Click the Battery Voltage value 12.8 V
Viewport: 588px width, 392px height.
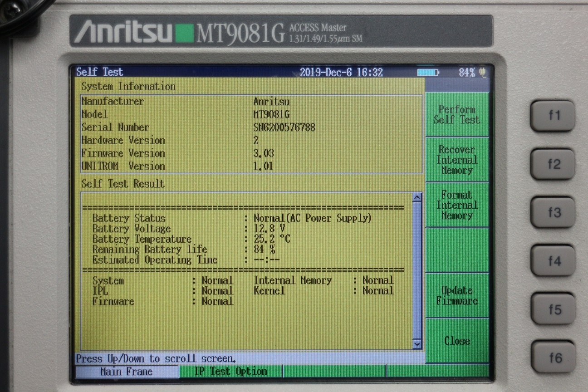pos(269,229)
